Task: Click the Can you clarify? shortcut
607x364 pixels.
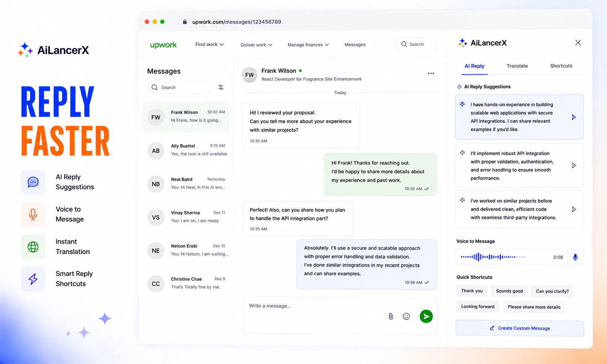Action: [x=552, y=291]
